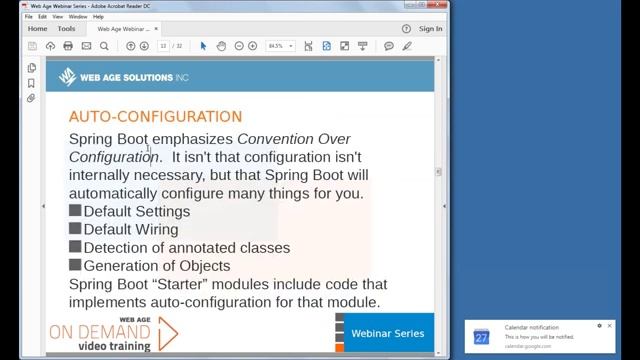Click the Webinar Series banner
640x360 pixels.
(x=388, y=333)
